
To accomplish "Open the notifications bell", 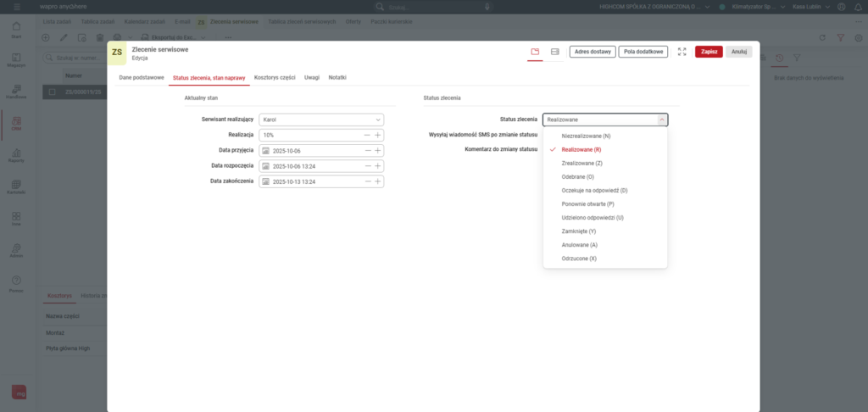I will click(859, 7).
